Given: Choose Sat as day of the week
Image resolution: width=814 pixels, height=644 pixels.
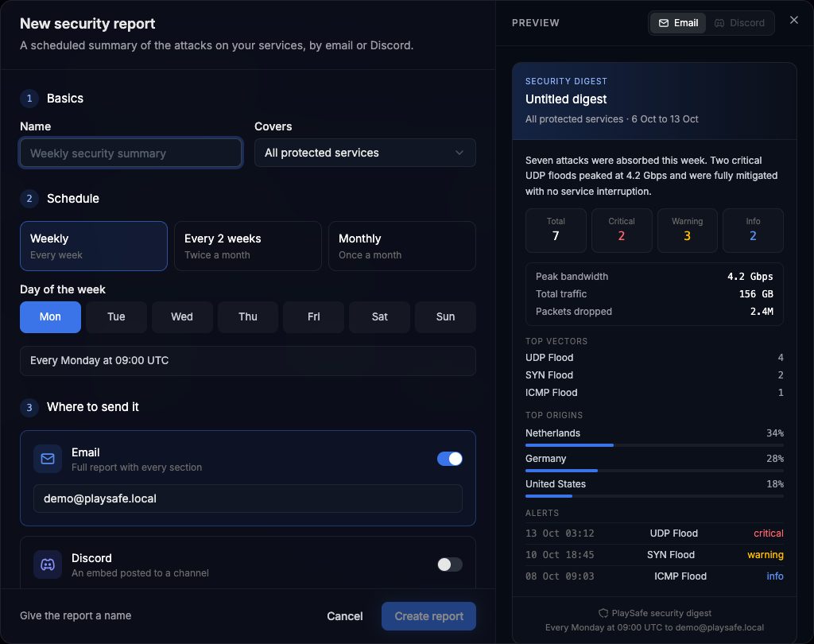Looking at the screenshot, I should [x=379, y=317].
